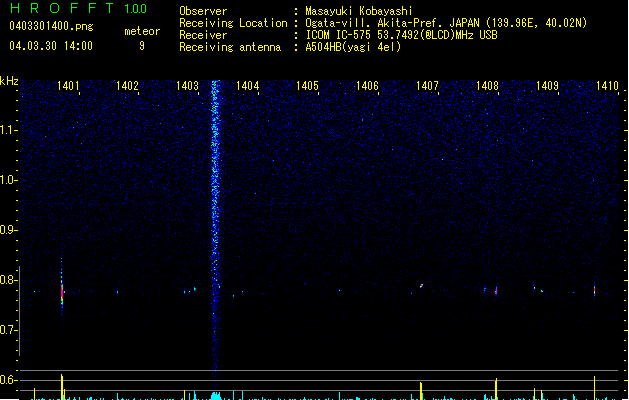
Task: Click the 1.0 kHz frequency label
Action: pos(9,180)
